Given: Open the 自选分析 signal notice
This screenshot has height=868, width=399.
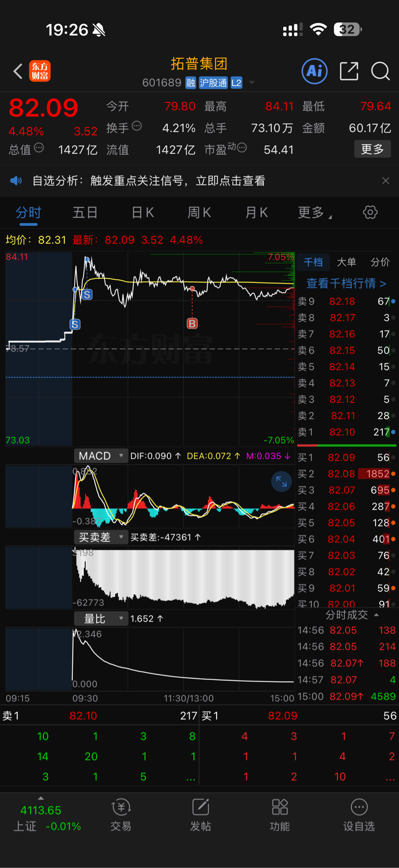Looking at the screenshot, I should click(149, 180).
